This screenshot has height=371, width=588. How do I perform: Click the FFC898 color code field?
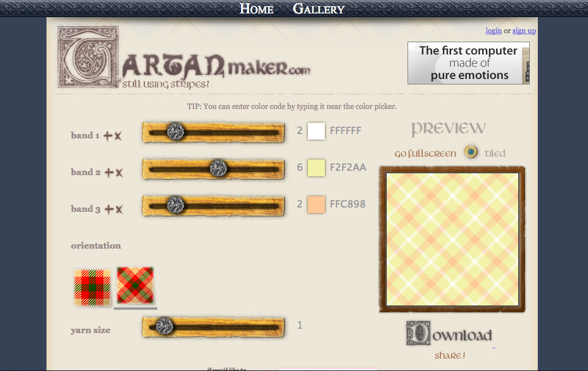[x=348, y=204]
